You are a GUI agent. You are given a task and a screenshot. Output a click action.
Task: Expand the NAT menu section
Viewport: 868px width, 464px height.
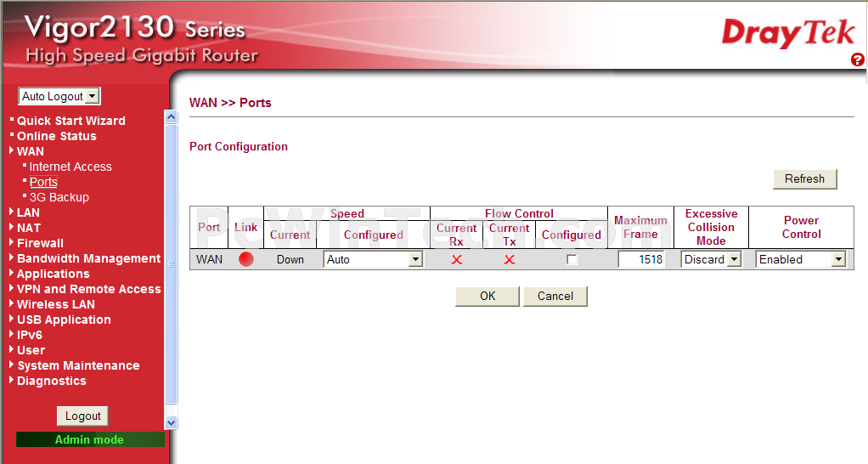coord(28,228)
